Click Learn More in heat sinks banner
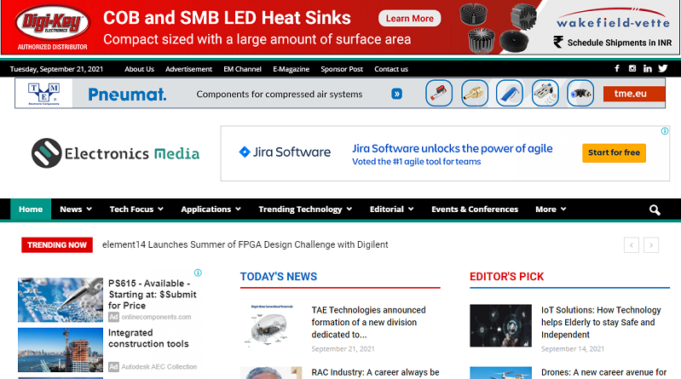This screenshot has height=379, width=681. (410, 18)
